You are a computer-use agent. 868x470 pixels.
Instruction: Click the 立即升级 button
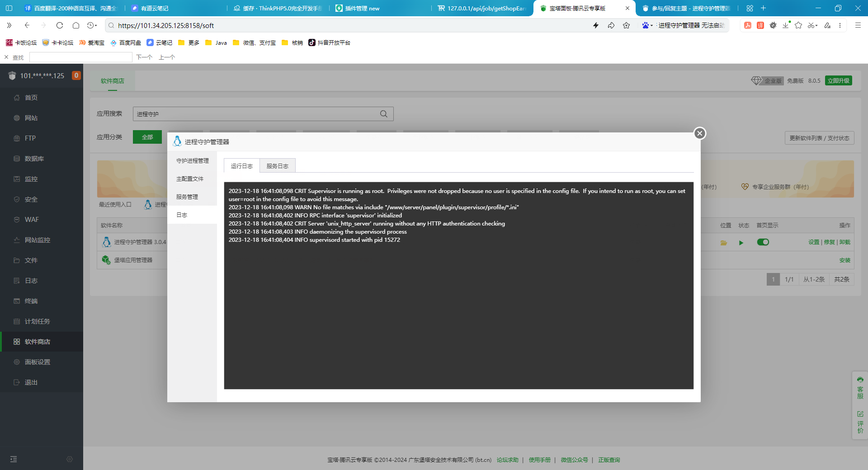tap(839, 80)
